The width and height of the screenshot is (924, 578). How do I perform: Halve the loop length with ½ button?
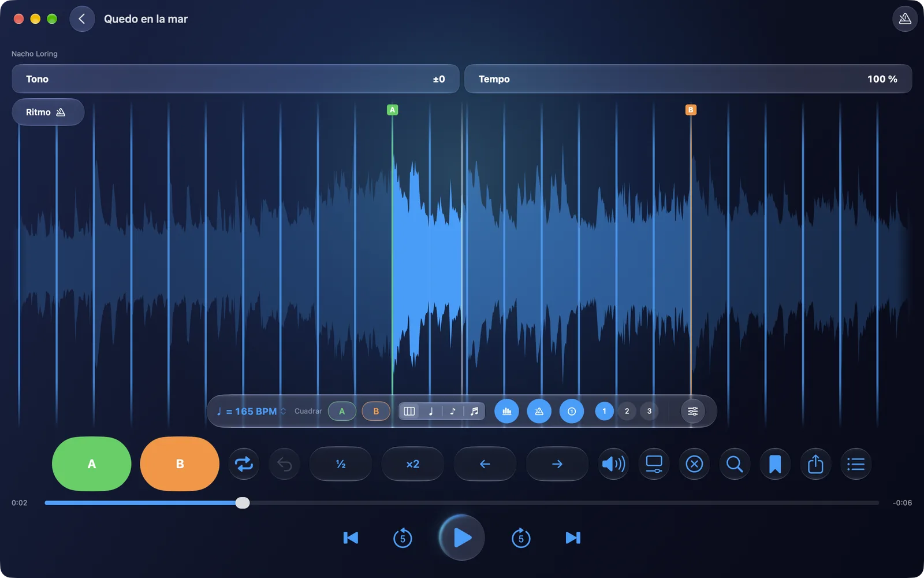(341, 464)
